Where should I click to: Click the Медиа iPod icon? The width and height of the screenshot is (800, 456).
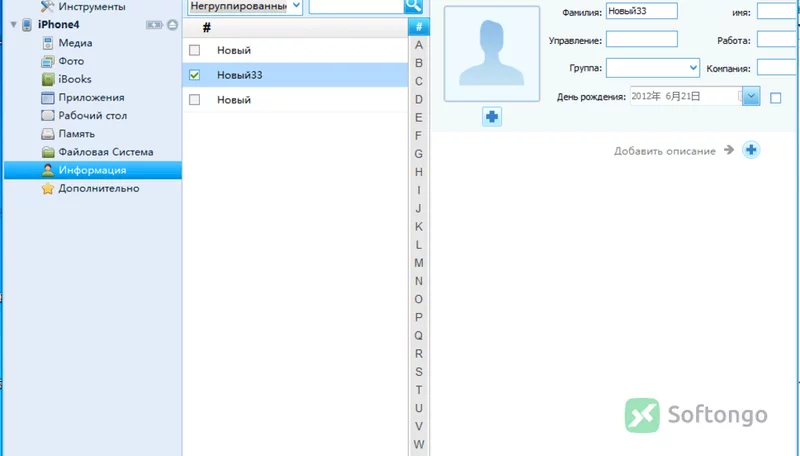click(47, 43)
